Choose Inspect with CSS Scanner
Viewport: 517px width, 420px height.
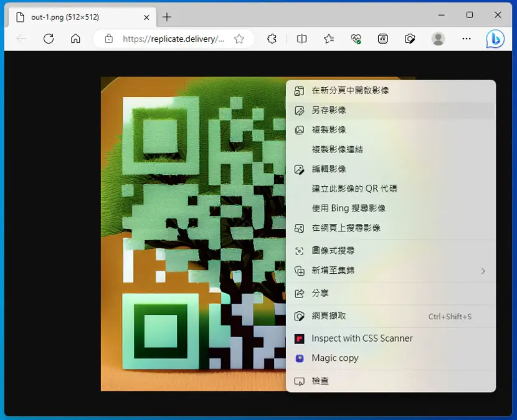[391, 338]
